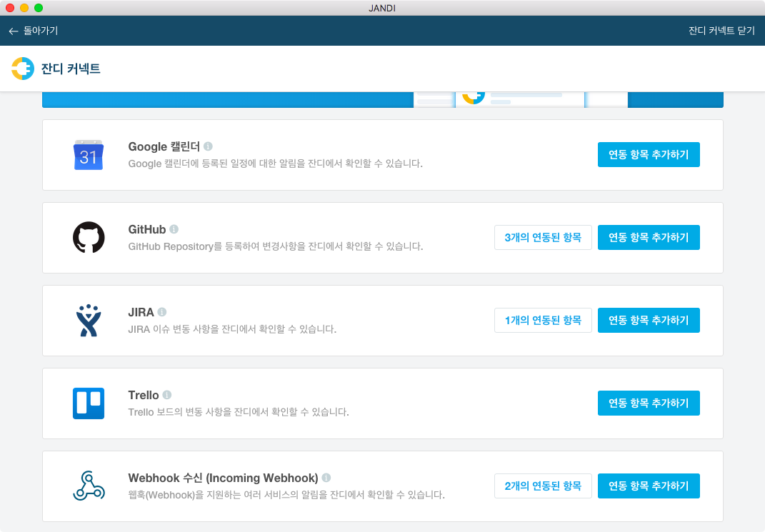View Webhook's 2개의 연동된 항목
The height and width of the screenshot is (532, 765).
click(x=543, y=486)
